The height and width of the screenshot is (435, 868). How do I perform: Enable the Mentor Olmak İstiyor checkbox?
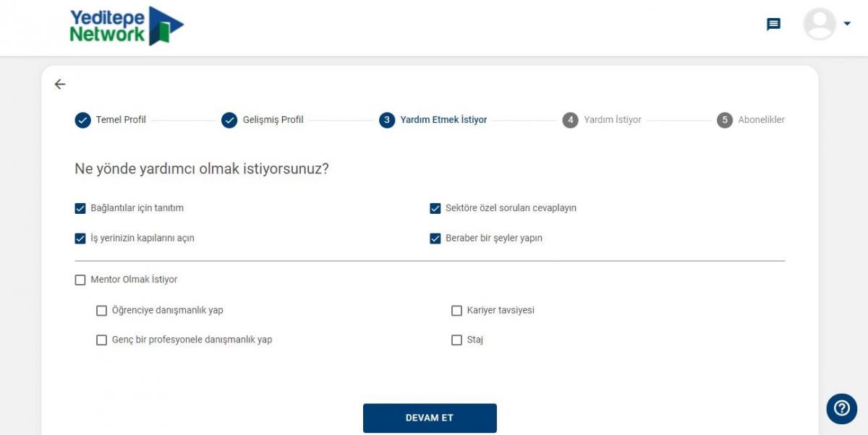click(80, 280)
